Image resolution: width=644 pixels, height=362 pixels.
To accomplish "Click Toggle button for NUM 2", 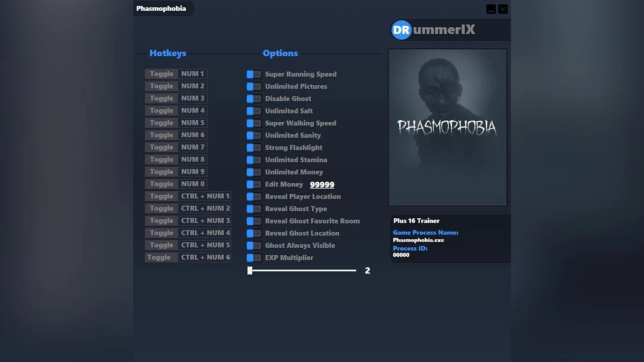I will click(x=161, y=86).
